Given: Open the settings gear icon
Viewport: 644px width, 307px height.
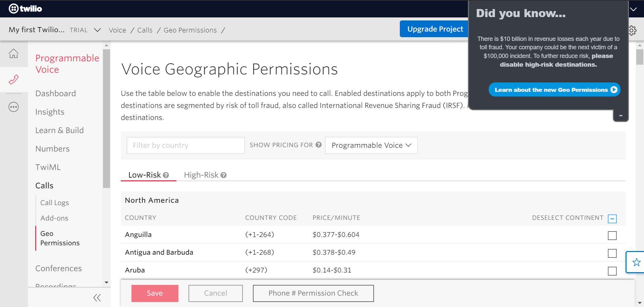Looking at the screenshot, I should pyautogui.click(x=632, y=30).
